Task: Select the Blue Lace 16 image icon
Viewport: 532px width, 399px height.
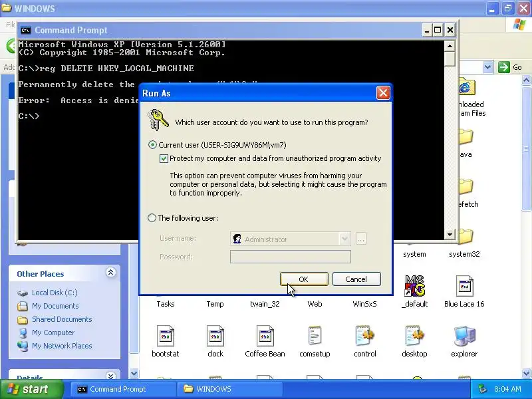Action: click(x=464, y=286)
